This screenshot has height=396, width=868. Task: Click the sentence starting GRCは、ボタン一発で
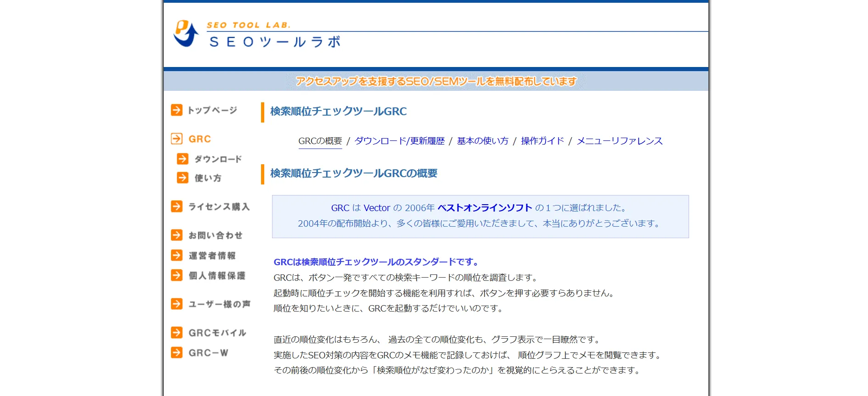(406, 278)
